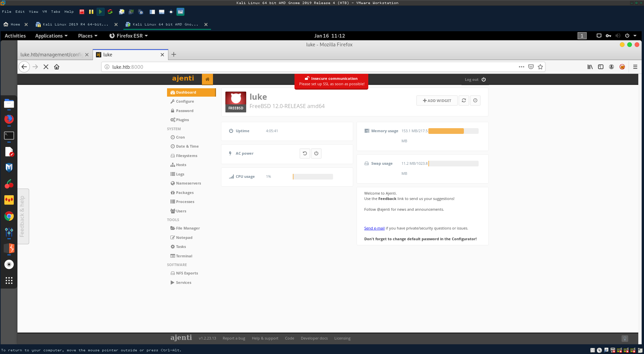The height and width of the screenshot is (354, 644).
Task: Click the Memory usage progress bar
Action: 453,131
